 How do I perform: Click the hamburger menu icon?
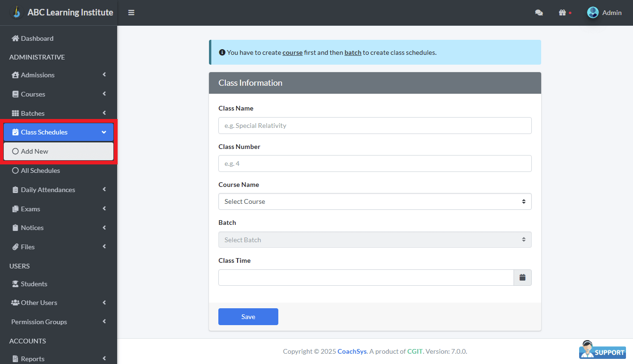click(131, 13)
